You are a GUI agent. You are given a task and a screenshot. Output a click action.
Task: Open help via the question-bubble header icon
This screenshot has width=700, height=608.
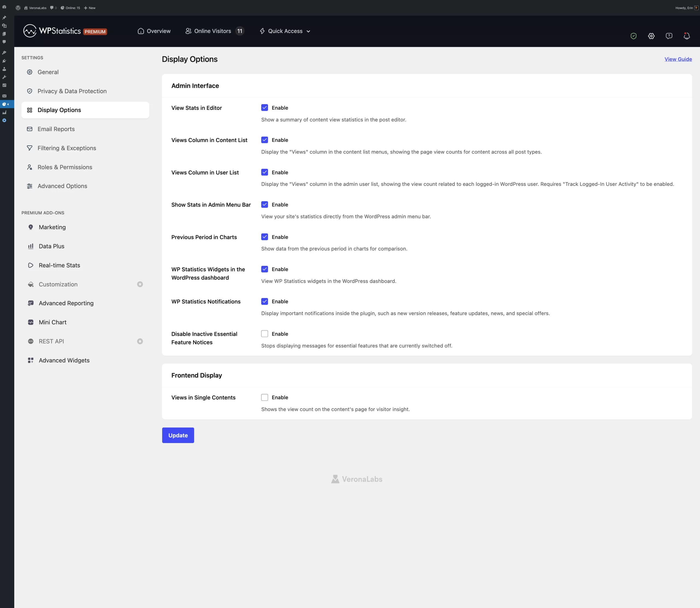coord(669,36)
